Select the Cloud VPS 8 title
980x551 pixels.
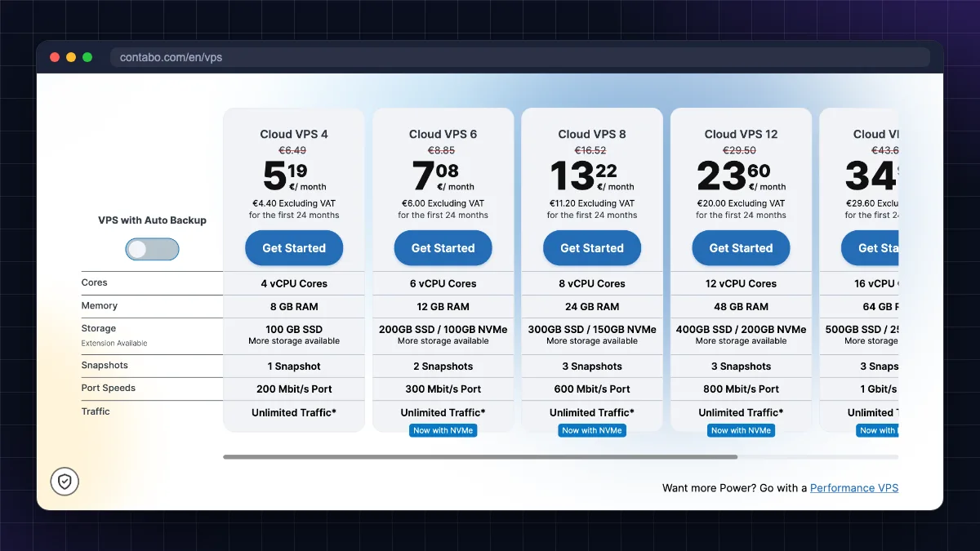[592, 134]
